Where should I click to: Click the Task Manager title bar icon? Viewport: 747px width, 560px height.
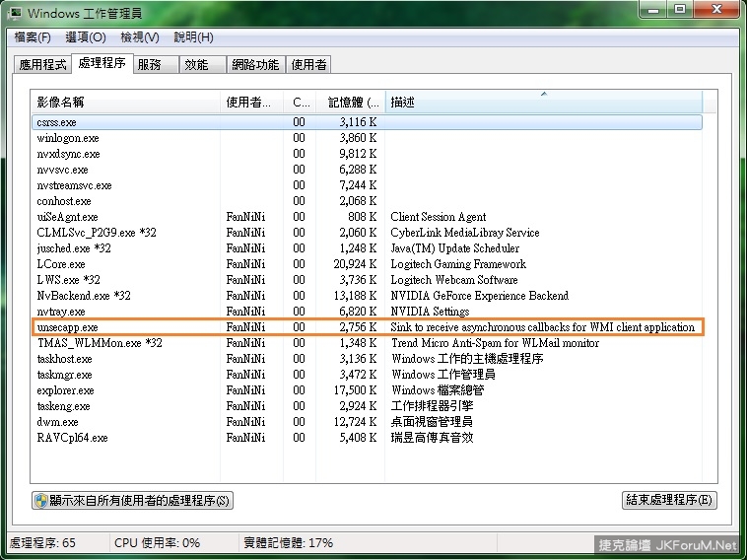16,13
